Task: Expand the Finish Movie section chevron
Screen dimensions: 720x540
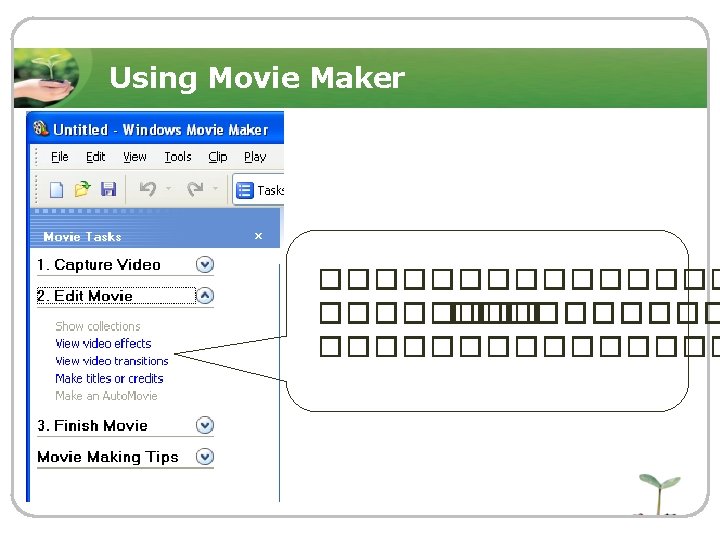Action: point(205,425)
